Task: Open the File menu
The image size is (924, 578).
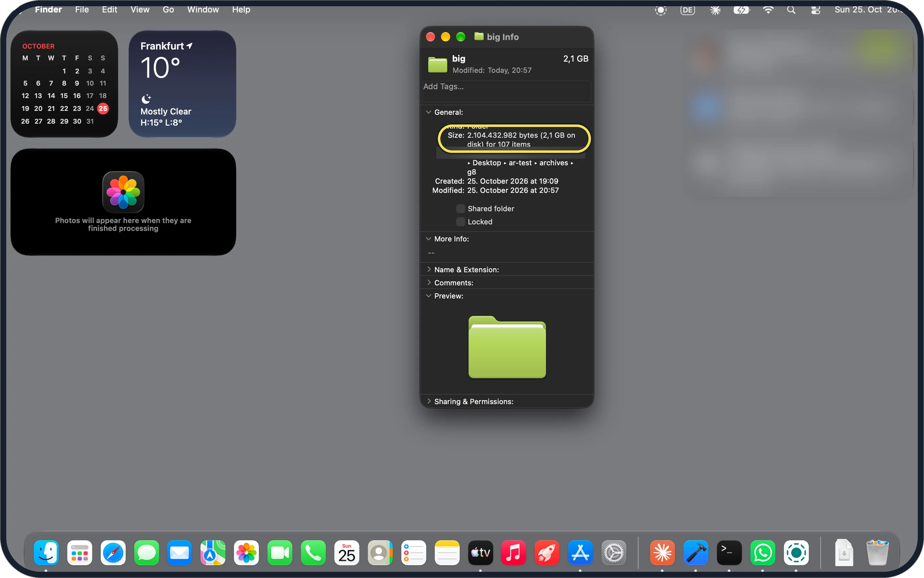Action: tap(82, 10)
